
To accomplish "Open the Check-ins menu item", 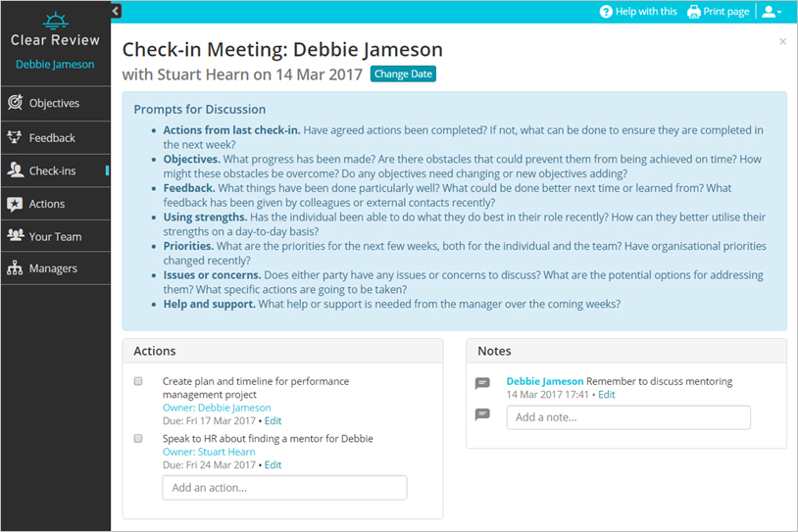I will 52,170.
